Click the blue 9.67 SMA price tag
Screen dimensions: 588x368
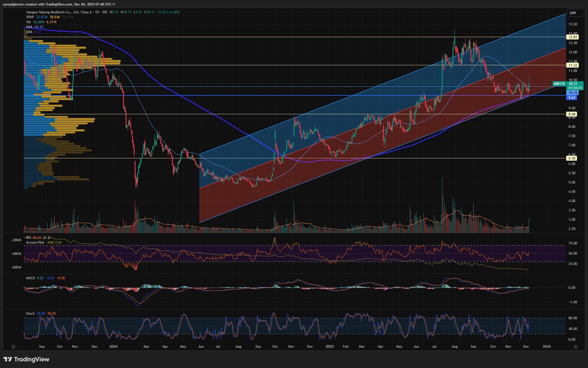(x=572, y=98)
